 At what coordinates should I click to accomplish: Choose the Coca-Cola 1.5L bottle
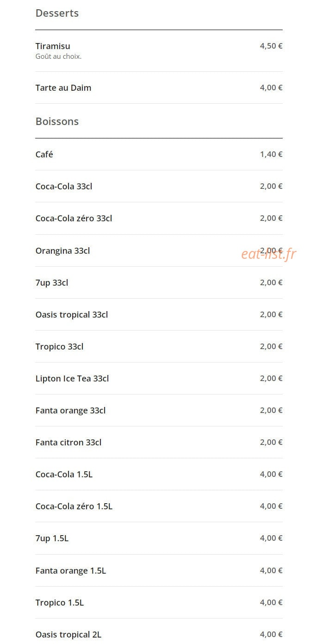pos(159,474)
